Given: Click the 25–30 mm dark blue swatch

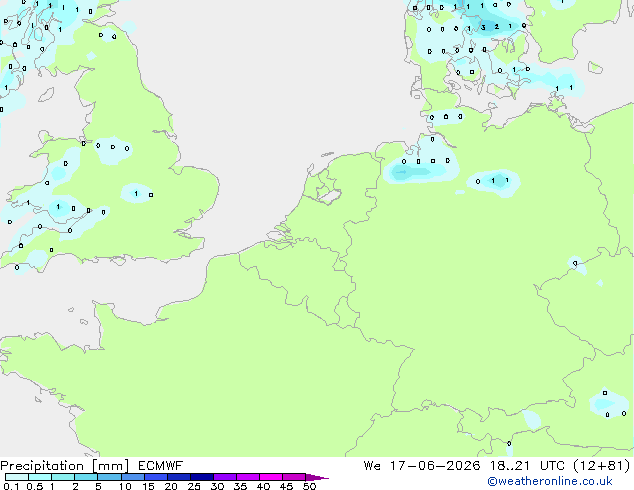Looking at the screenshot, I should (201, 477).
